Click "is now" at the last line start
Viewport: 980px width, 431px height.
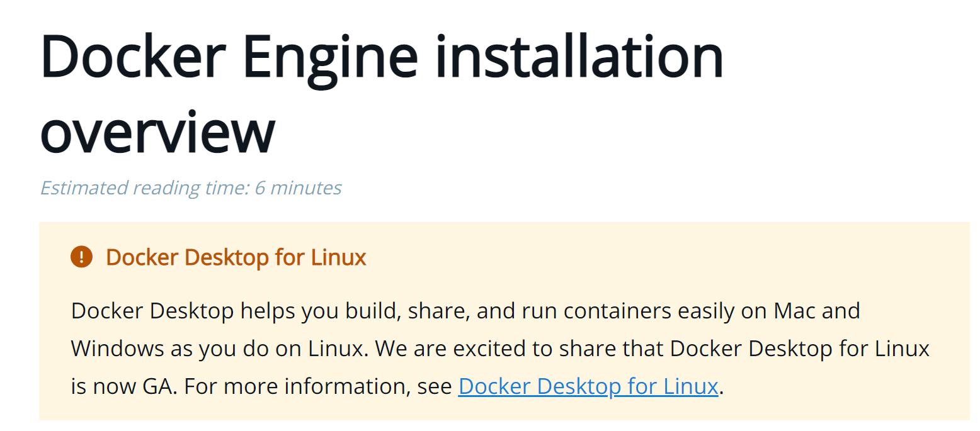(x=100, y=386)
